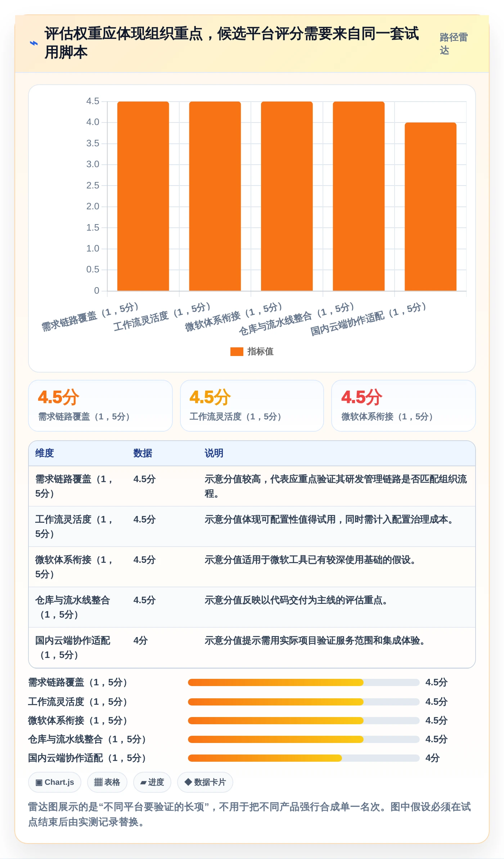Click the 维度 column header
Screen dimensions: 504x859
pos(45,453)
